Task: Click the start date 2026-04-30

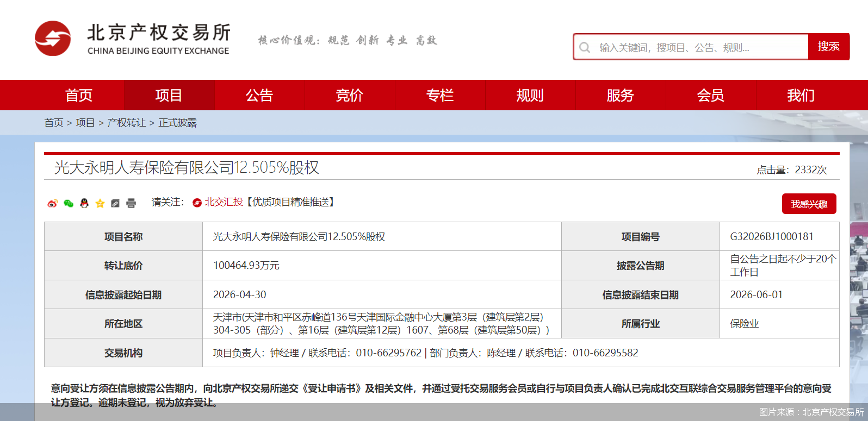Action: [240, 294]
